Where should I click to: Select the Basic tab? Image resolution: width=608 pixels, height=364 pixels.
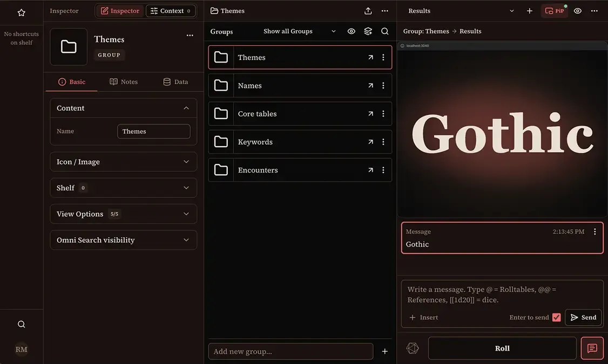click(x=72, y=82)
